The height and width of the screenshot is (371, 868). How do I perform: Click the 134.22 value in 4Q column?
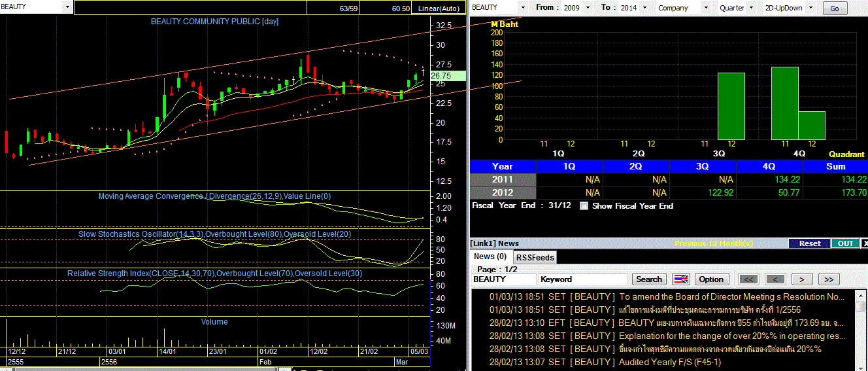click(x=786, y=179)
